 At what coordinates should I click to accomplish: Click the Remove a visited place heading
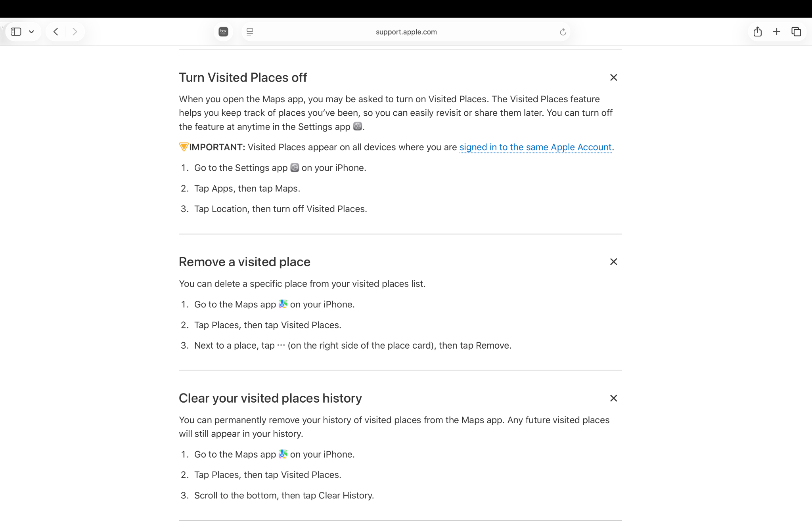244,262
